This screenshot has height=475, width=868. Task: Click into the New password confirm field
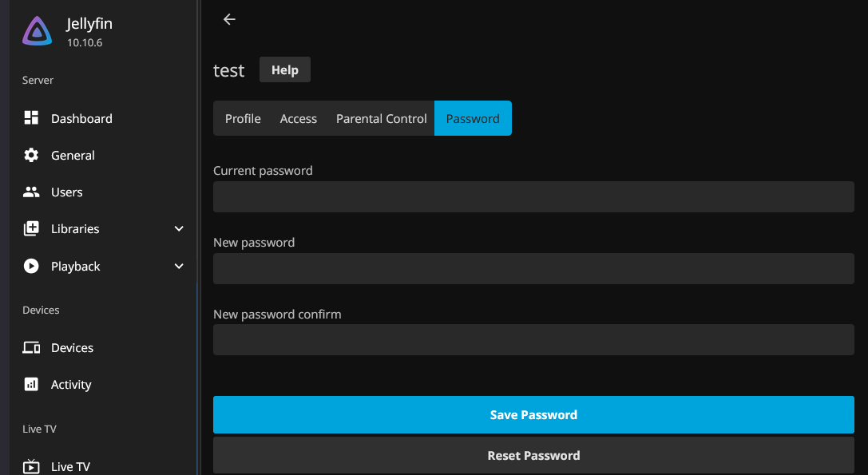coord(533,340)
